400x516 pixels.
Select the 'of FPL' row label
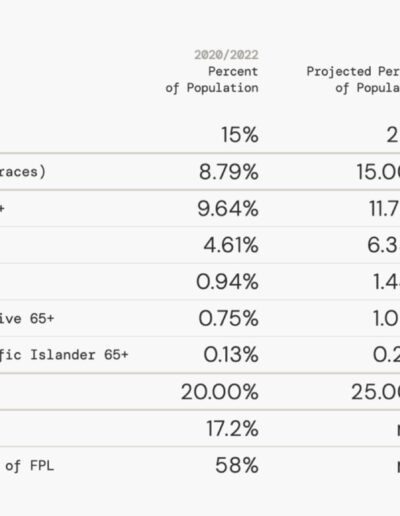(29, 466)
